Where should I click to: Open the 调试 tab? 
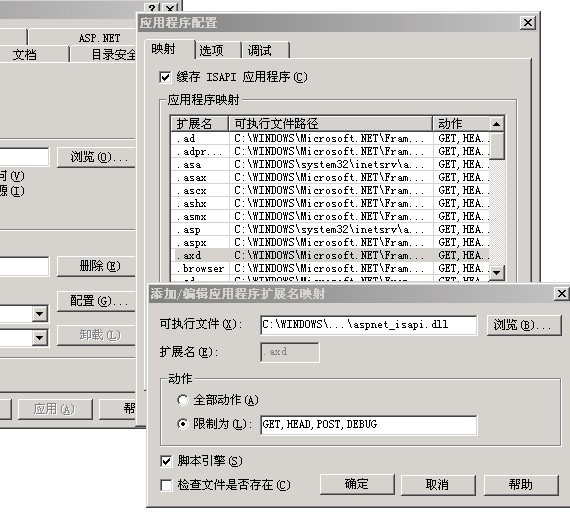click(266, 50)
